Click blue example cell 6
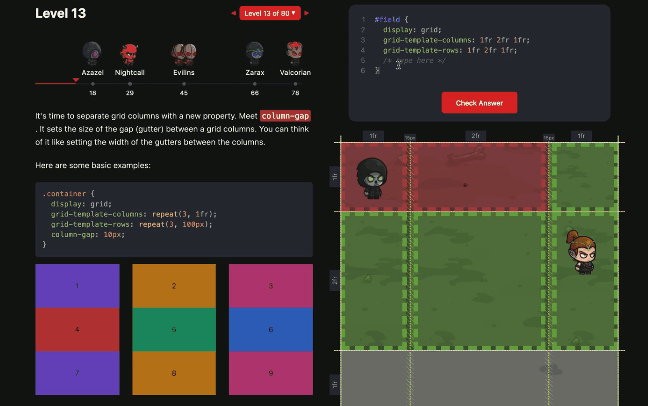 (x=271, y=330)
